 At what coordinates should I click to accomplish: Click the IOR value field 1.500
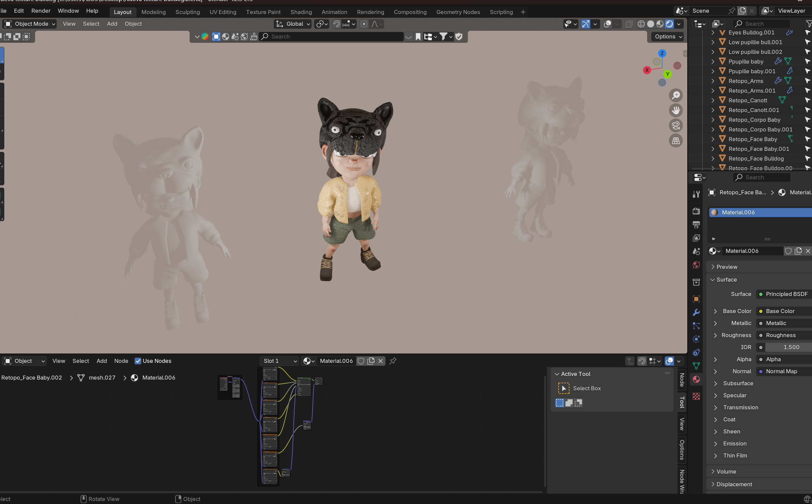tap(789, 347)
